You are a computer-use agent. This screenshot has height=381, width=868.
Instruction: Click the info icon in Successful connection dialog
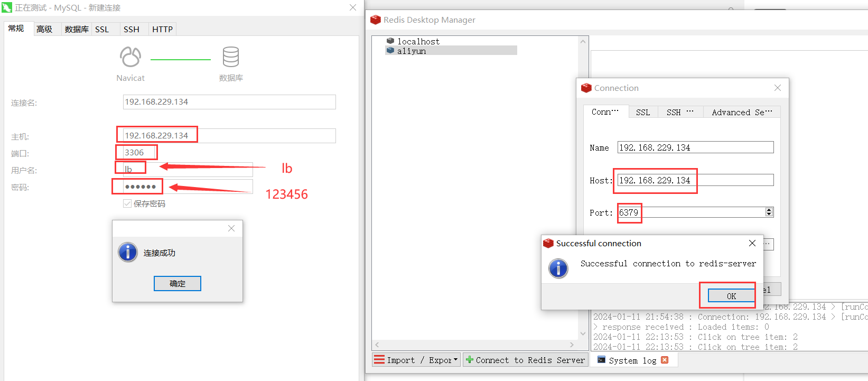(x=558, y=268)
